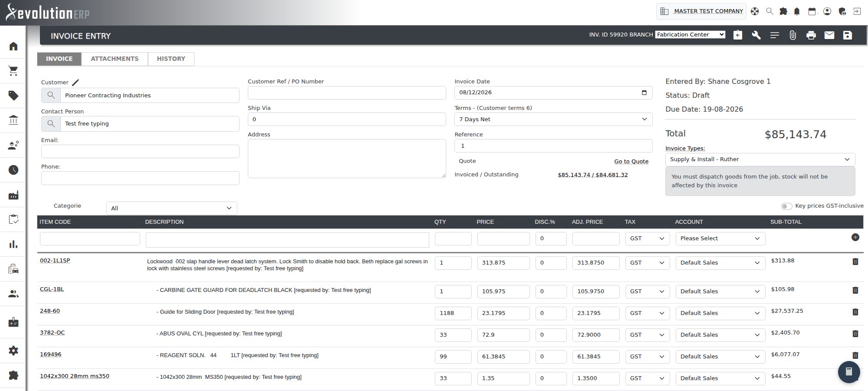Image resolution: width=868 pixels, height=391 pixels.
Task: Open item code 3782-OC link
Action: [52, 333]
